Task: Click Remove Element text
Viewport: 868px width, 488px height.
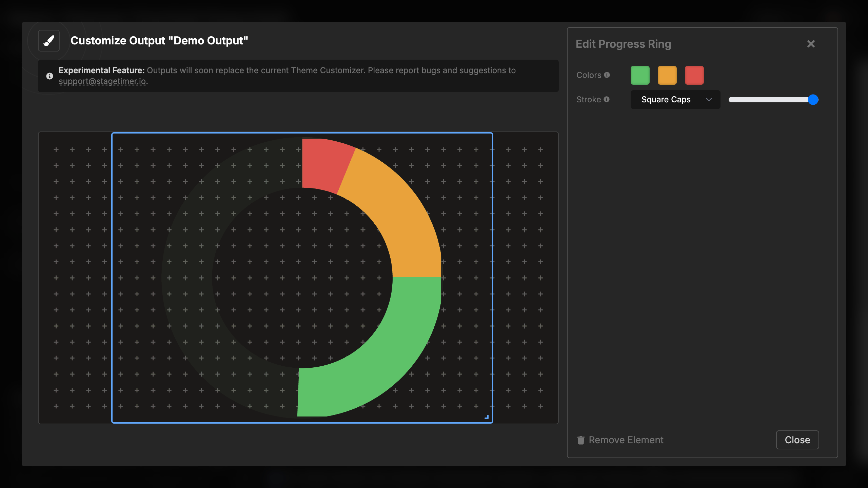Action: tap(626, 440)
